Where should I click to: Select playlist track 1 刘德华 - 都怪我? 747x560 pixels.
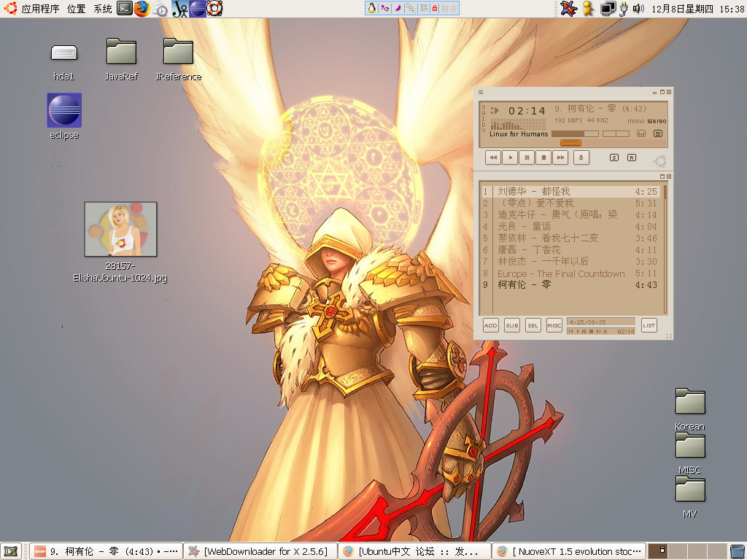point(570,192)
